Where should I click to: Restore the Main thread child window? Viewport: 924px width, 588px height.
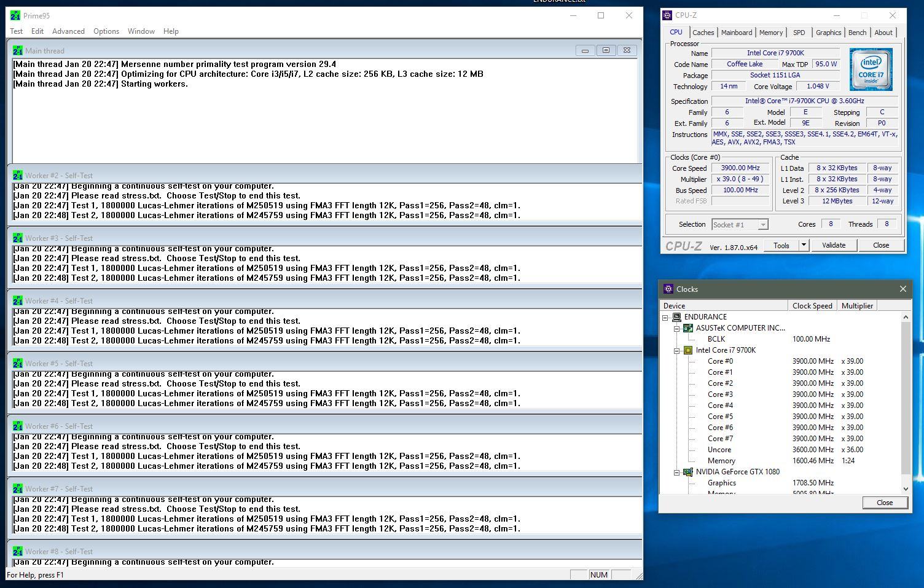pyautogui.click(x=606, y=50)
